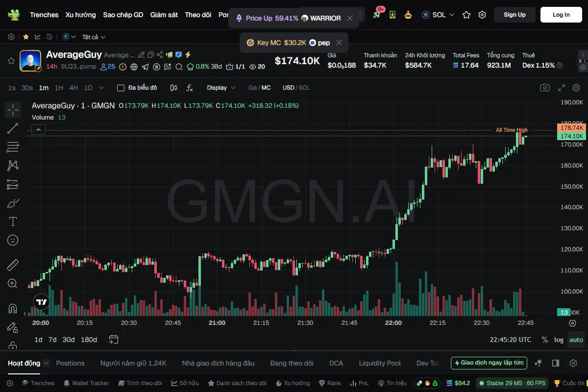Toggle log scale on price axis
This screenshot has width=588, height=392.
tap(559, 340)
